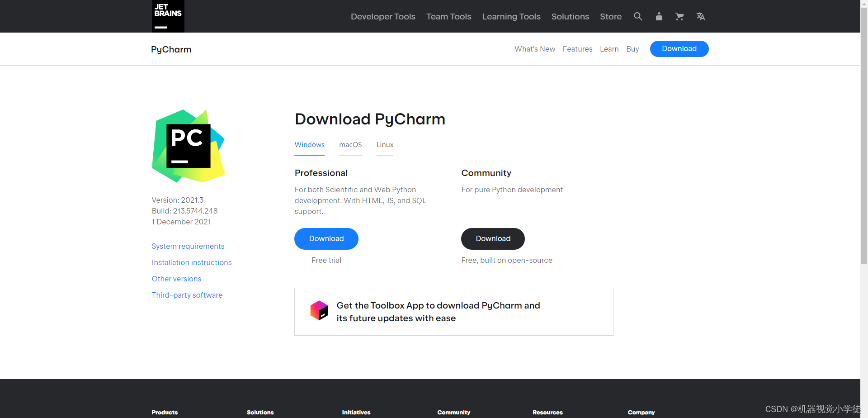Click the Resources footer heading
868x418 pixels.
(547, 413)
